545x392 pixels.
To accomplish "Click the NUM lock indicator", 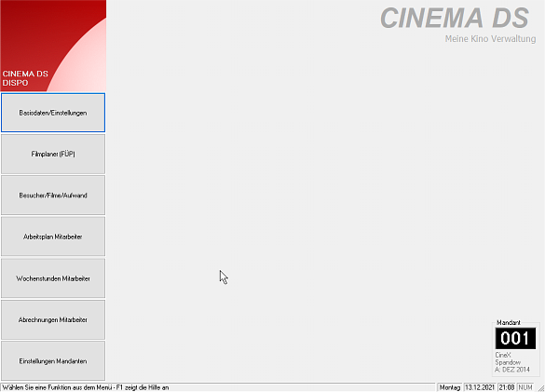I will tap(525, 387).
